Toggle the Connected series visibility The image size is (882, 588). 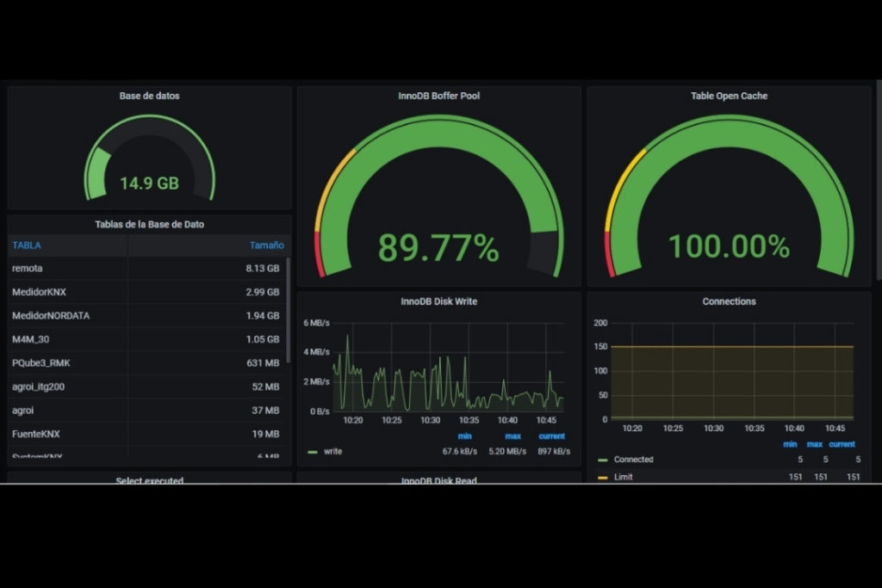pos(633,460)
